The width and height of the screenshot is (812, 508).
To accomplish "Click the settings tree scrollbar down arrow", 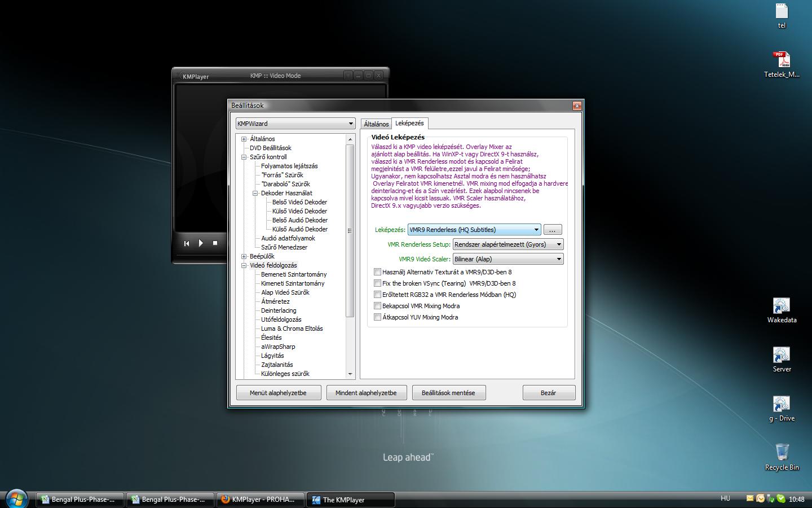I will click(x=350, y=374).
